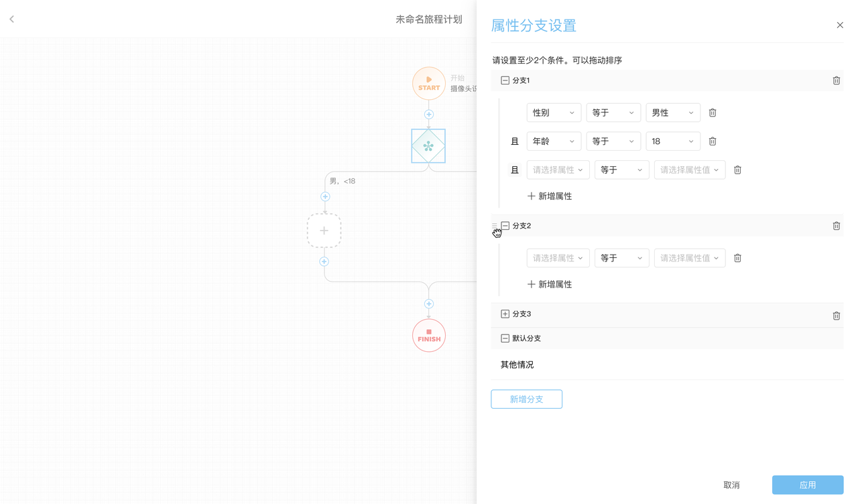Open operator dropdown in 性别 row

click(613, 113)
